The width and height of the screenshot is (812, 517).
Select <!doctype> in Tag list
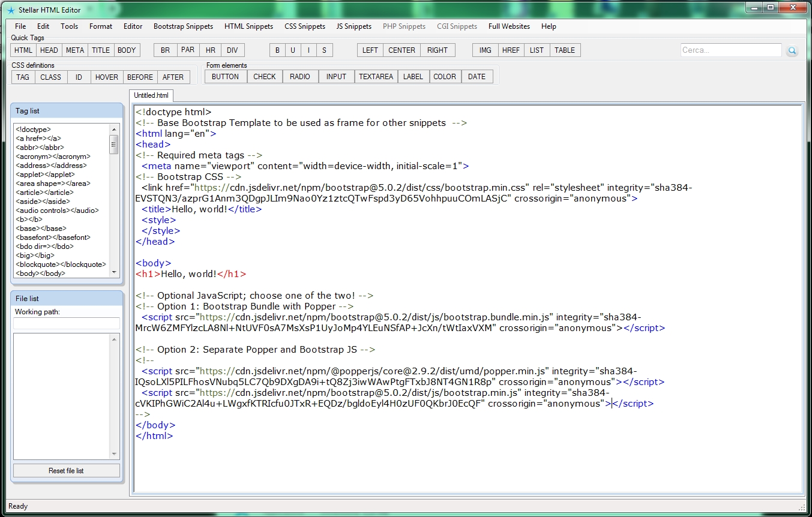(x=33, y=130)
